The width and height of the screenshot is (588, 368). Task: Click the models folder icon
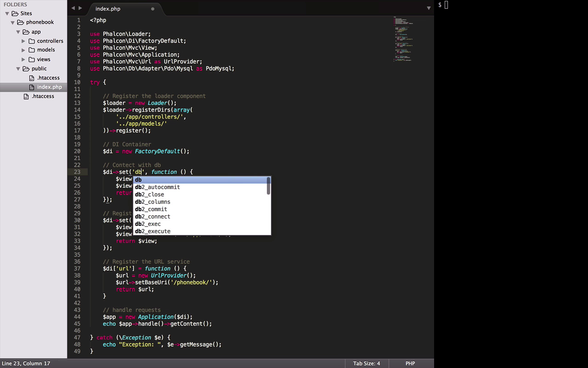[32, 50]
